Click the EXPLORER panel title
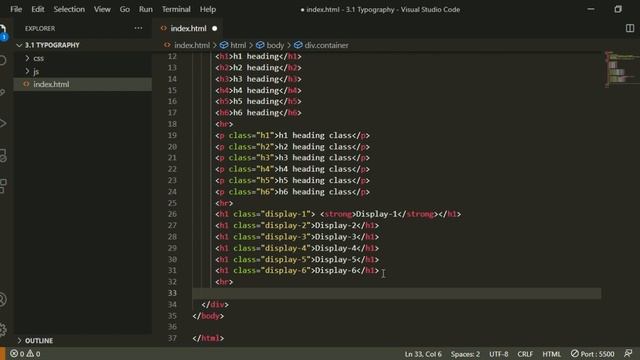The width and height of the screenshot is (640, 360). 40,29
